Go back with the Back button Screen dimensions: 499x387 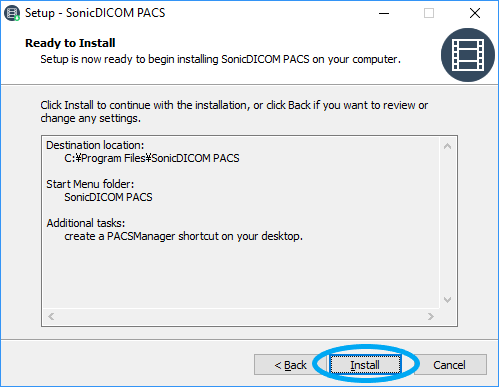(290, 365)
